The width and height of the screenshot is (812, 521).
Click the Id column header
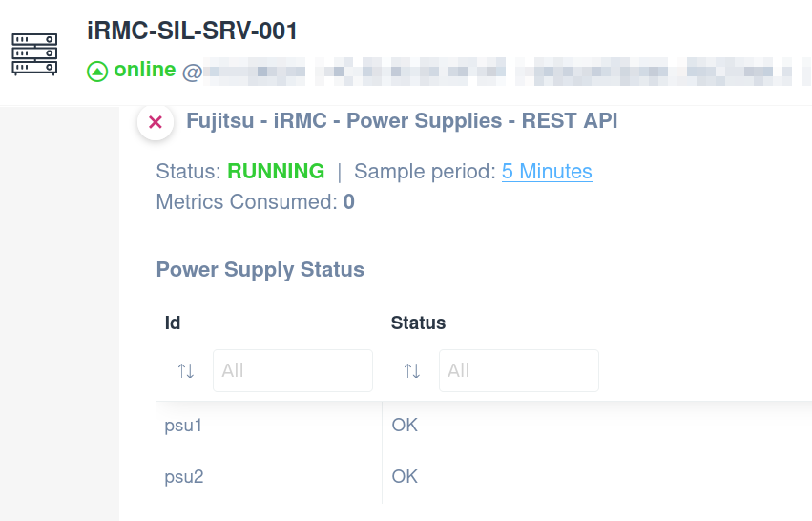pyautogui.click(x=173, y=323)
